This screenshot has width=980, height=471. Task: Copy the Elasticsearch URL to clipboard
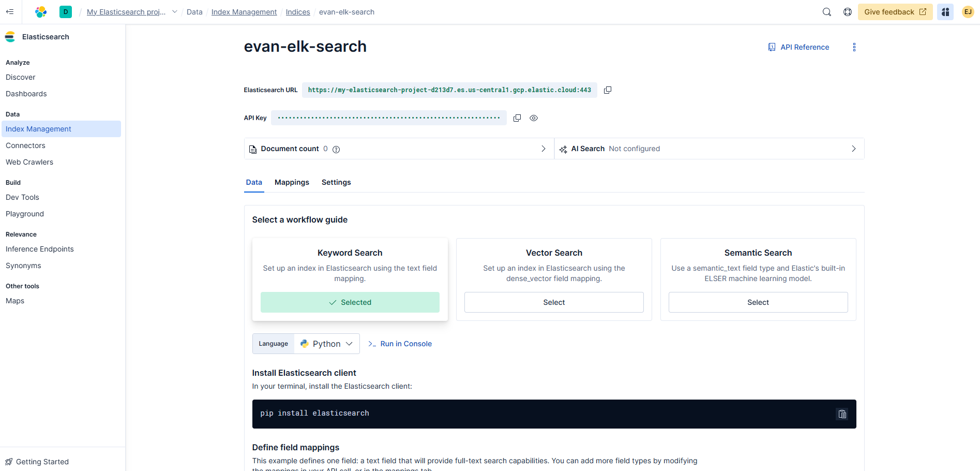(608, 90)
